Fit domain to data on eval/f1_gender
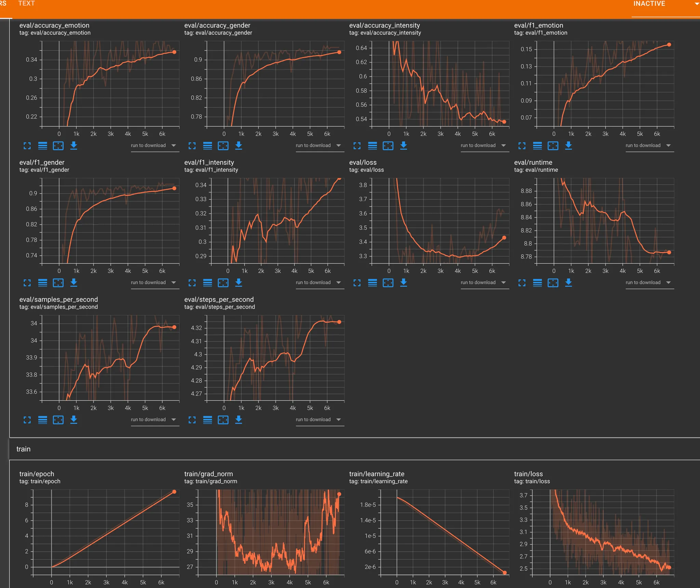This screenshot has width=700, height=588. coord(58,283)
